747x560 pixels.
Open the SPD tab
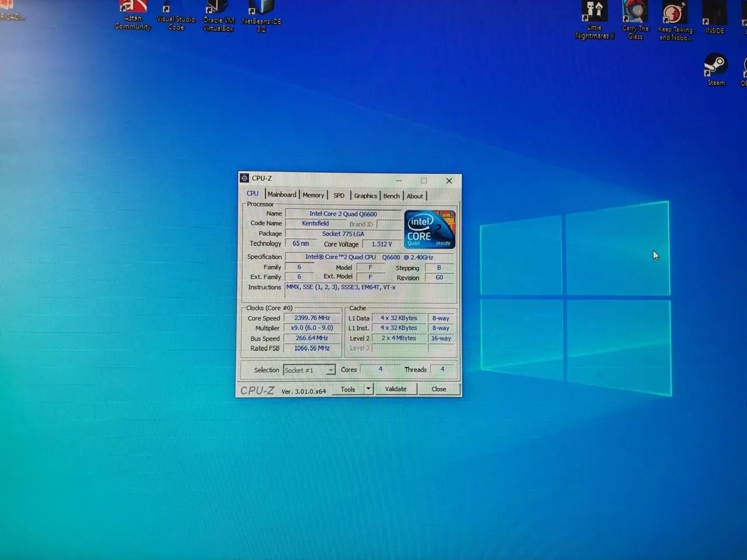pos(339,195)
